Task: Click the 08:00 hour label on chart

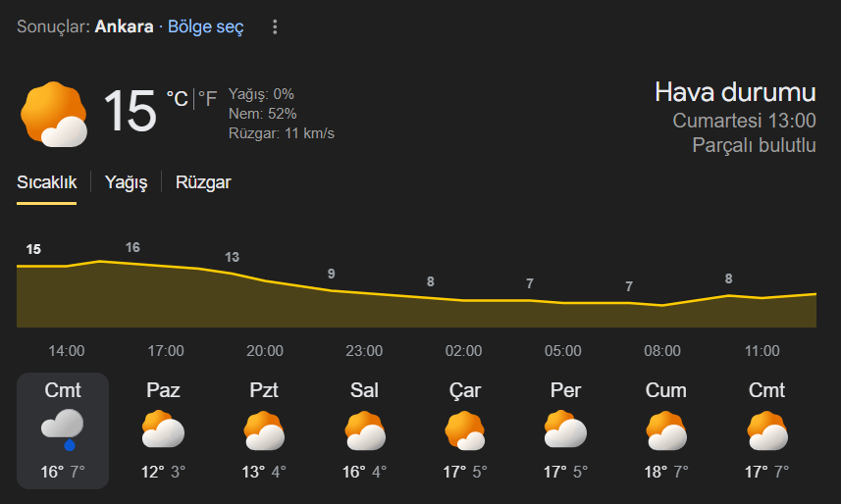Action: (662, 351)
